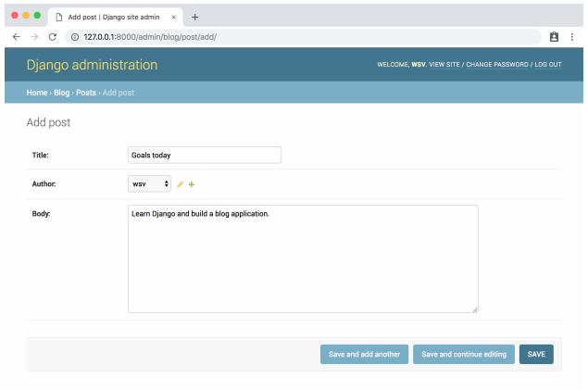The height and width of the screenshot is (390, 588).
Task: Click Save and add another
Action: (364, 354)
